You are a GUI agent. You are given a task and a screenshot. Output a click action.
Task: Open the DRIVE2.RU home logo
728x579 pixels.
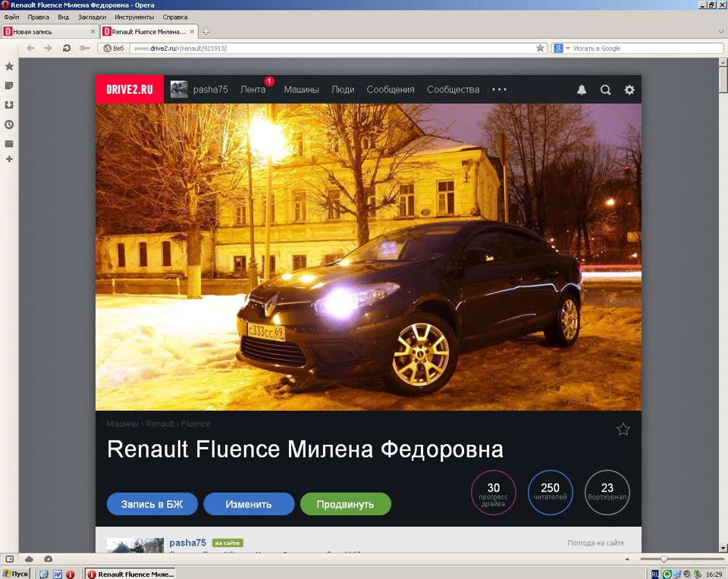[x=130, y=89]
